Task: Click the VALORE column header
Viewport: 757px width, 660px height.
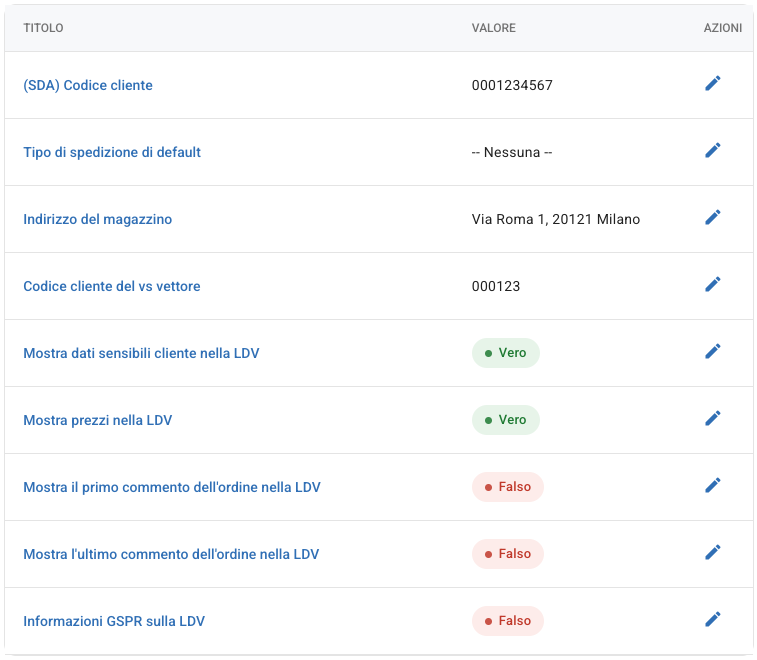Action: [494, 28]
